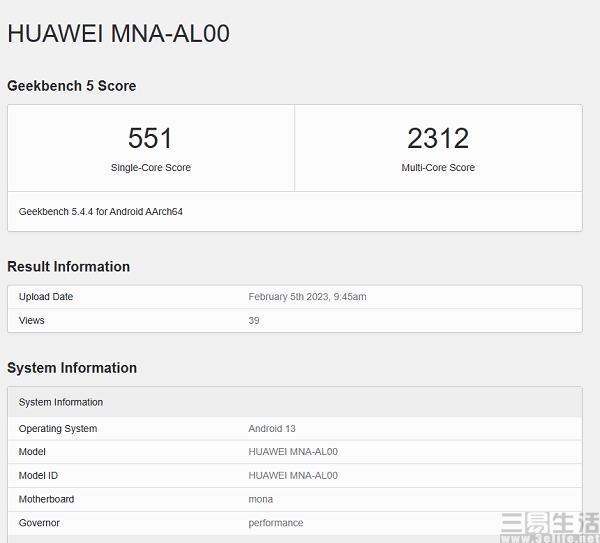Click the single-core score number 551
The height and width of the screenshot is (543, 600).
(150, 138)
